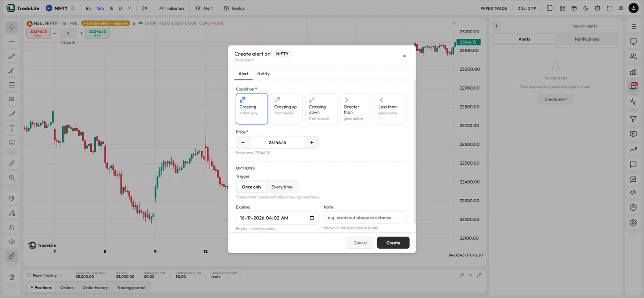This screenshot has width=644, height=298.
Task: Open the Notifications tab in right panel
Action: (x=587, y=39)
